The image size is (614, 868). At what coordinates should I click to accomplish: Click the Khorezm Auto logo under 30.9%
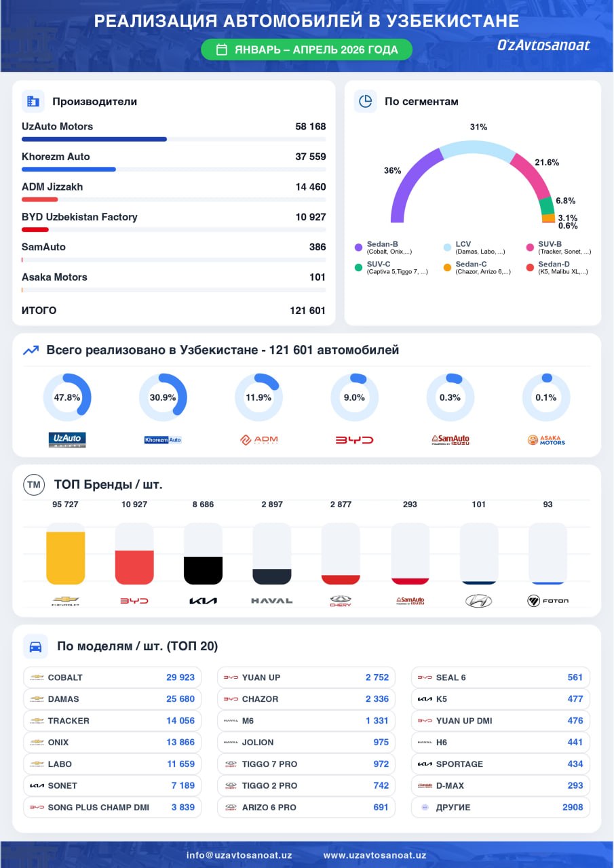[163, 439]
